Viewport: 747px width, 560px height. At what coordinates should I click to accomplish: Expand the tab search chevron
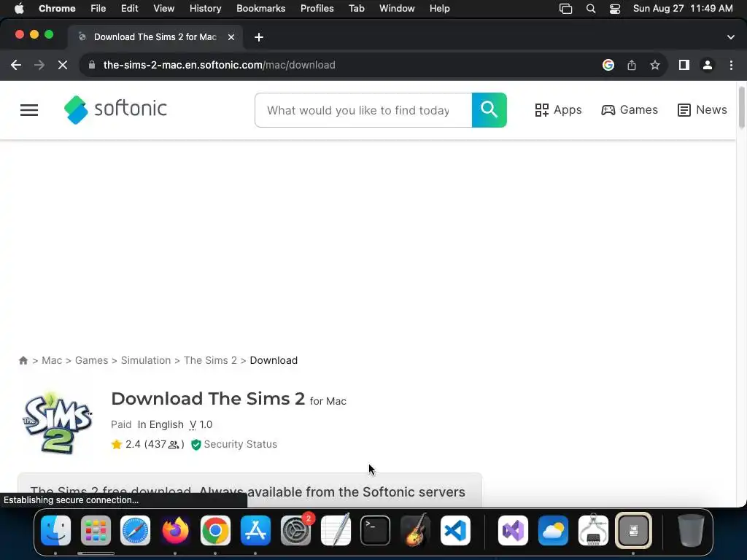(x=731, y=37)
